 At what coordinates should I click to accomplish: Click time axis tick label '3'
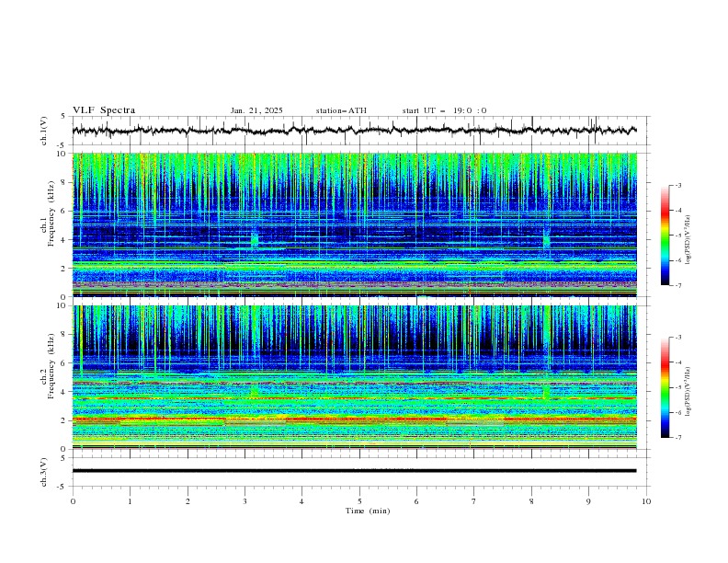(245, 501)
